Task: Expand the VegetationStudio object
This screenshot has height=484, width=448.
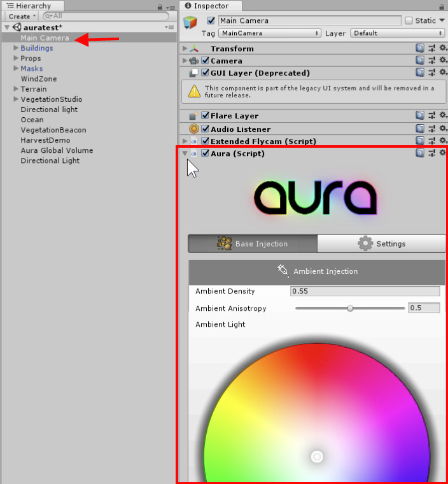Action: pyautogui.click(x=16, y=99)
